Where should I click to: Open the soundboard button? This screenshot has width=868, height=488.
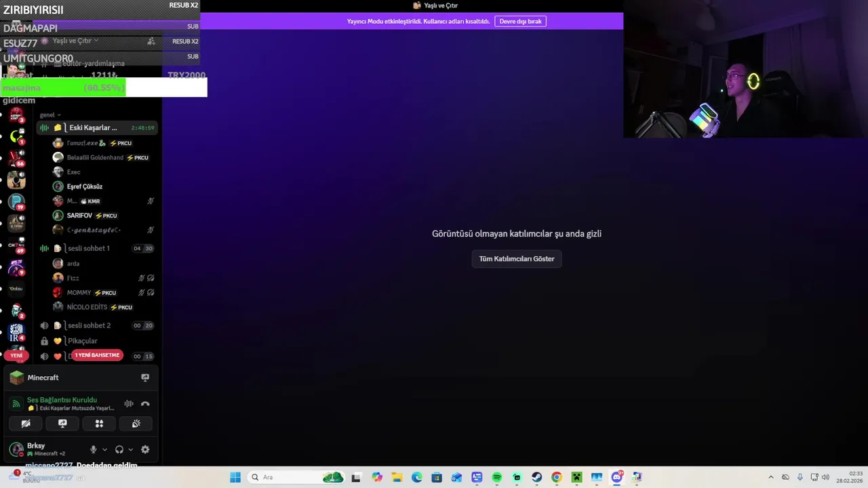click(x=136, y=424)
